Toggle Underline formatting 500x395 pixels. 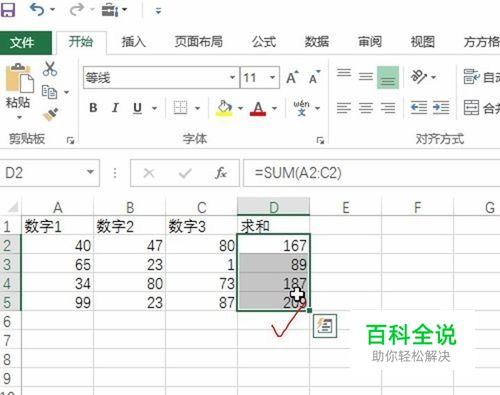pyautogui.click(x=137, y=108)
